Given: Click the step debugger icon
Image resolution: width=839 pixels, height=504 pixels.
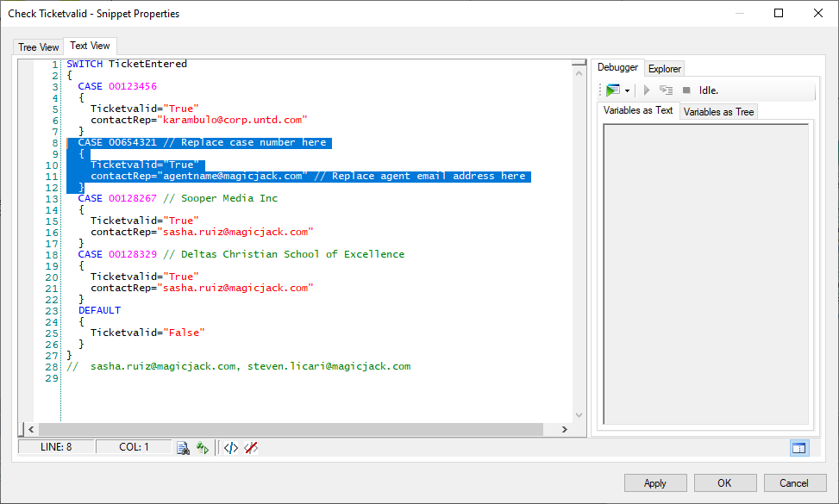Looking at the screenshot, I should [667, 90].
